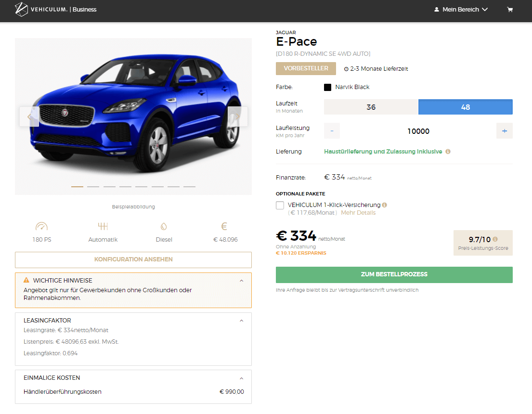Click the euro list price icon
Viewport: 532px width, 414px height.
pos(224,226)
